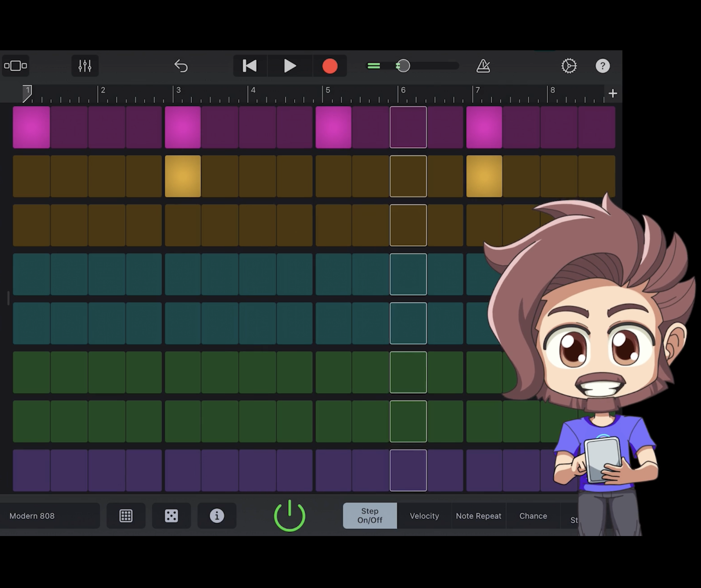Open the pattern grid presets icon
Viewport: 701px width, 588px height.
click(x=126, y=516)
